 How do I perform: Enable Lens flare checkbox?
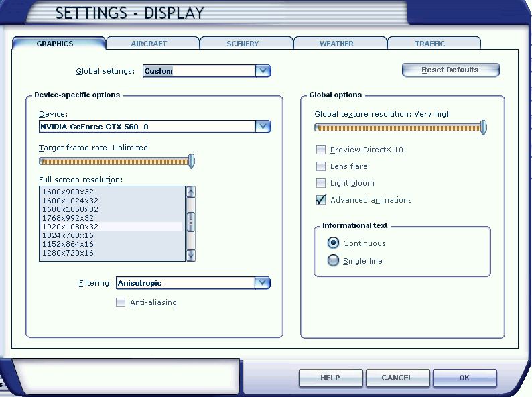tap(321, 166)
